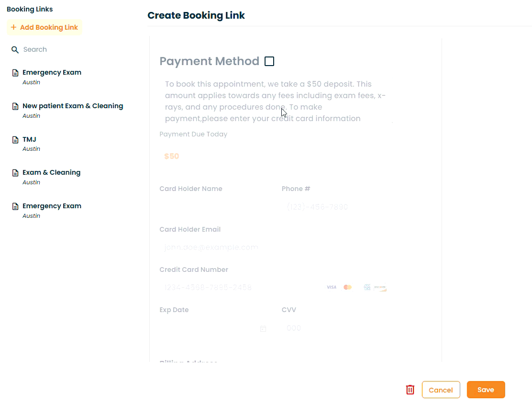The height and width of the screenshot is (404, 532).
Task: Click the Card Holder Email field
Action: click(273, 247)
